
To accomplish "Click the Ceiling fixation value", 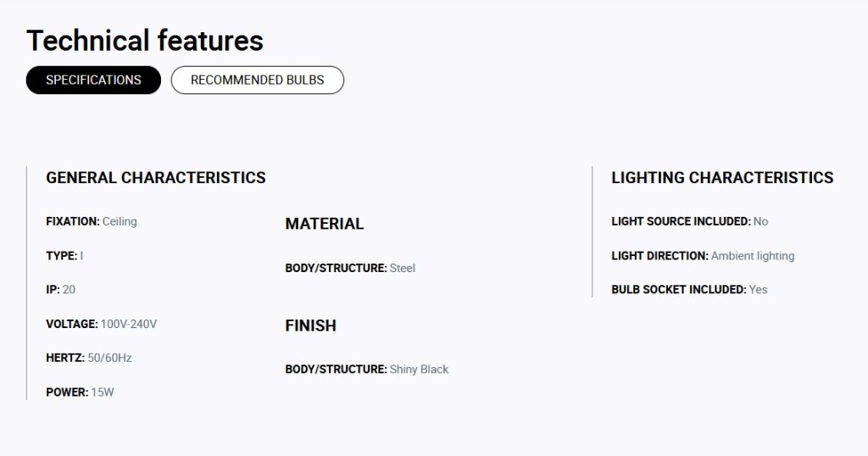I will [x=120, y=221].
